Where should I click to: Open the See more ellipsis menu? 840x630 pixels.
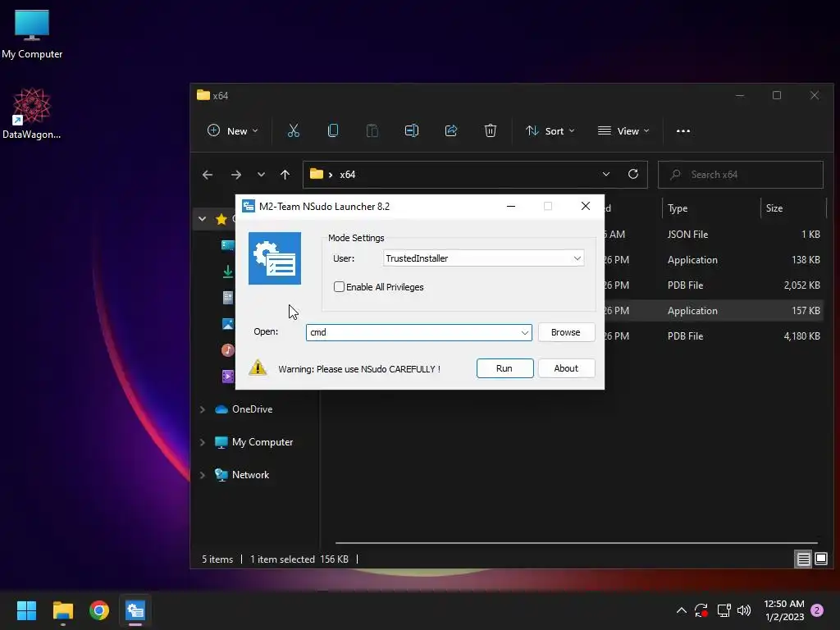pos(683,130)
